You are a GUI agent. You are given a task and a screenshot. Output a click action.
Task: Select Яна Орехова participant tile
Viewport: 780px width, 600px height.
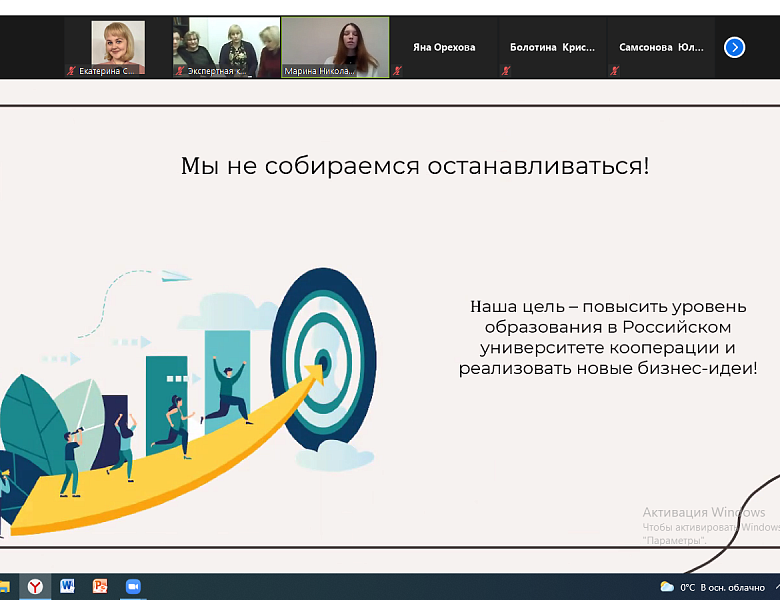[444, 47]
